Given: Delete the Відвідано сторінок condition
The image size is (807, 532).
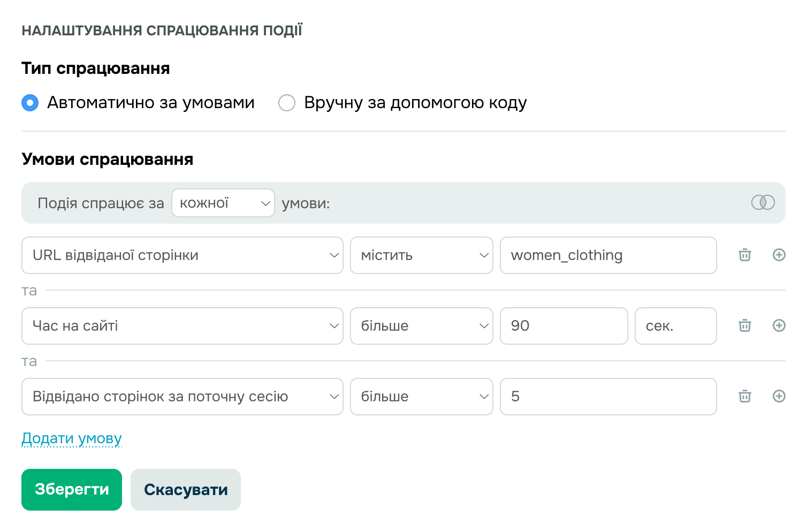Looking at the screenshot, I should 744,396.
